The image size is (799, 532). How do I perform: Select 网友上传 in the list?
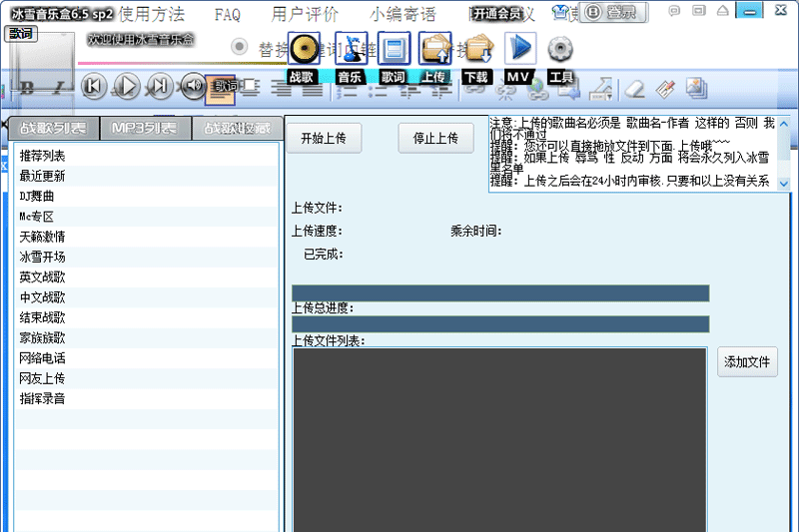pyautogui.click(x=146, y=378)
